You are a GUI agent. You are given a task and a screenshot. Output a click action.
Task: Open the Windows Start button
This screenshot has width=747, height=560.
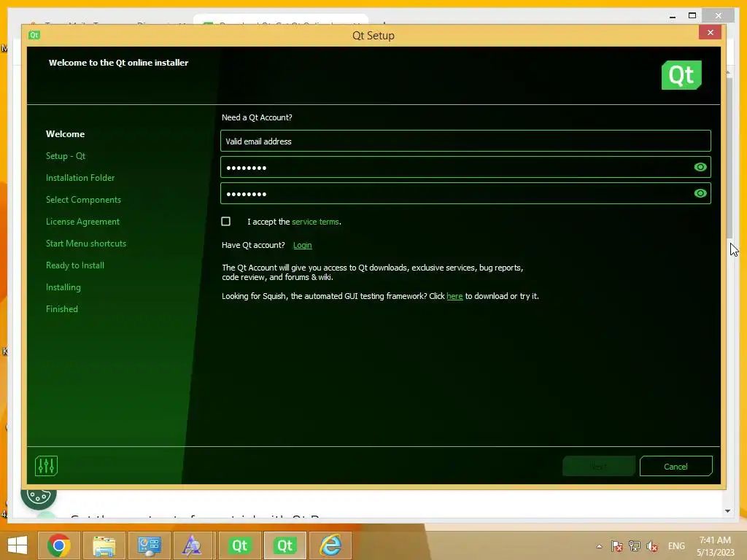coord(18,545)
